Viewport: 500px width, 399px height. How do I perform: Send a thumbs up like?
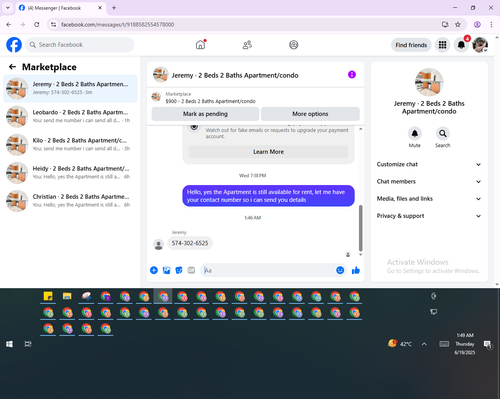(x=356, y=270)
